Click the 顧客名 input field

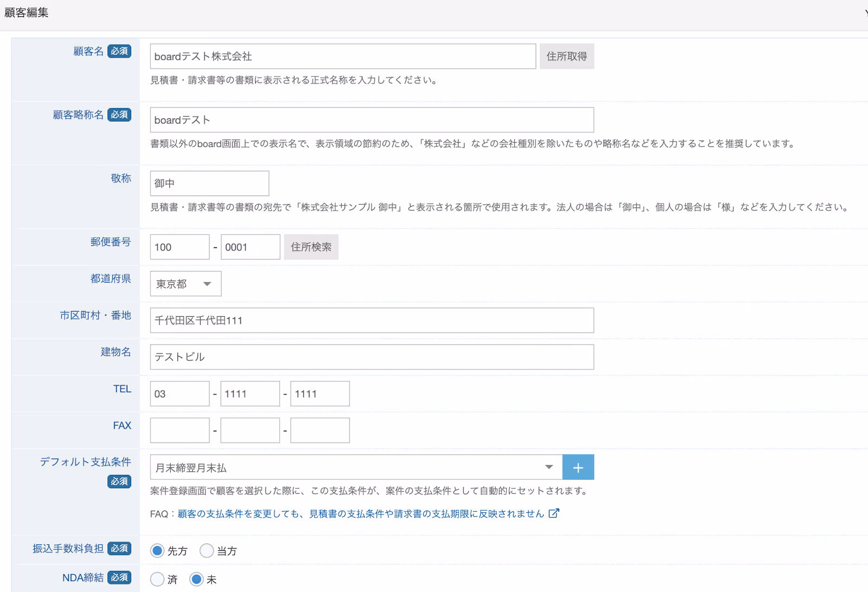pyautogui.click(x=343, y=56)
